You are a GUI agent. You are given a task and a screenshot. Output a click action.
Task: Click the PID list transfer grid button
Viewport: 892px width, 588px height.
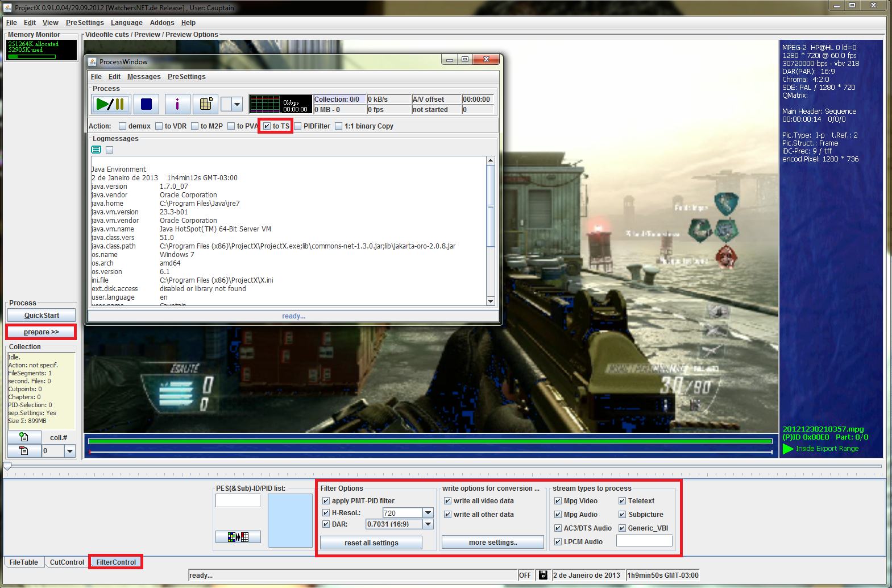238,536
